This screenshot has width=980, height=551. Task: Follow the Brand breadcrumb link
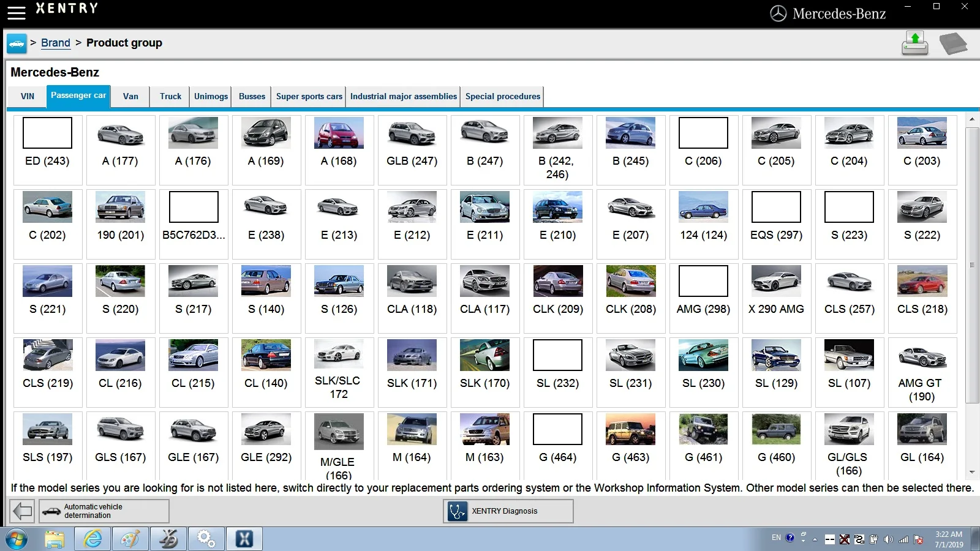coord(56,43)
